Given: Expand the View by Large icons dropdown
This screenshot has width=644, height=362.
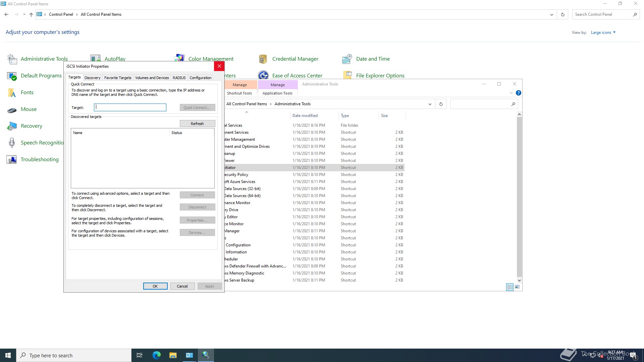Looking at the screenshot, I should click(603, 33).
